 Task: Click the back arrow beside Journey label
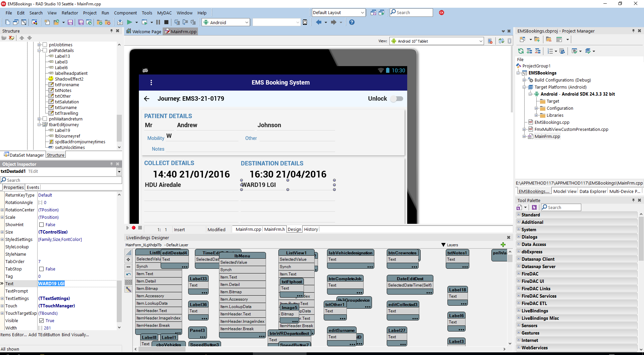147,99
